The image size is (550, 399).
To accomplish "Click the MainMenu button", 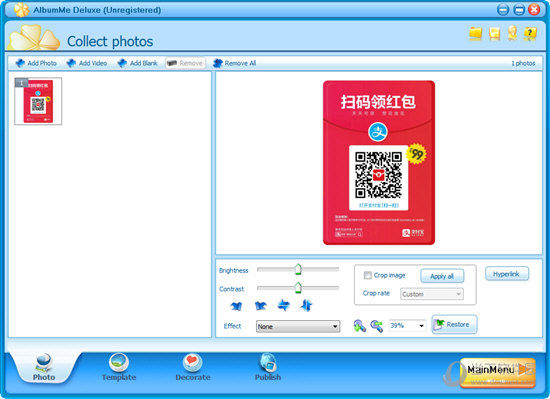I will [x=497, y=372].
